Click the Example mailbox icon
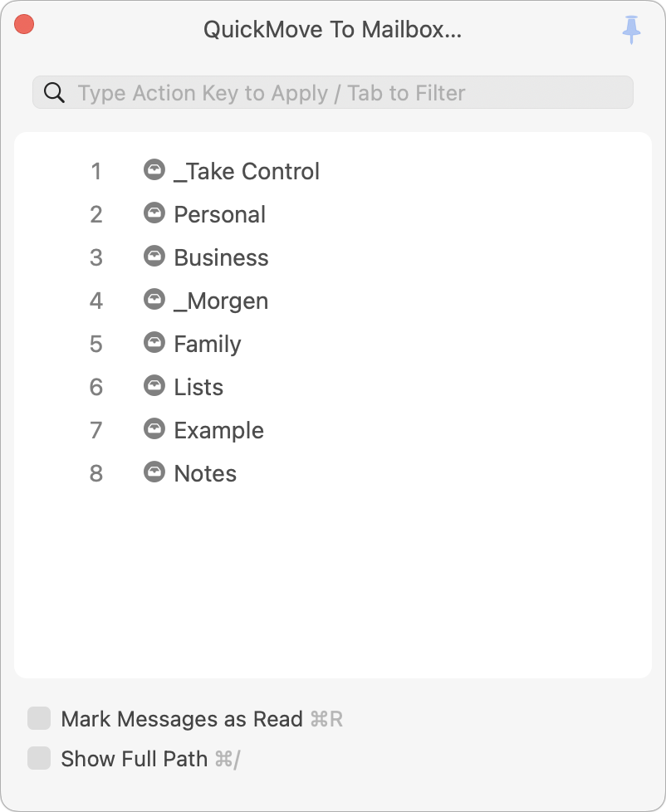The width and height of the screenshot is (666, 812). pyautogui.click(x=154, y=429)
